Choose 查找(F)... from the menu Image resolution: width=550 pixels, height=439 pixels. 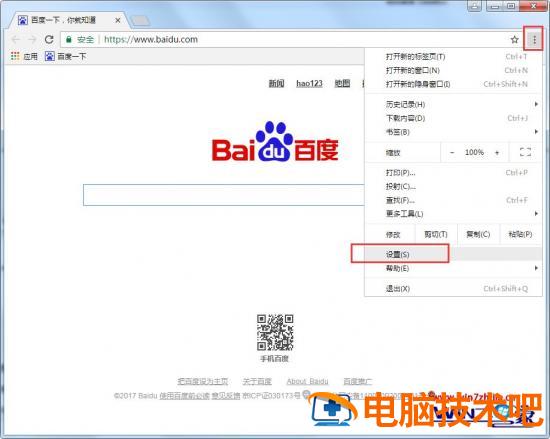[x=453, y=200]
